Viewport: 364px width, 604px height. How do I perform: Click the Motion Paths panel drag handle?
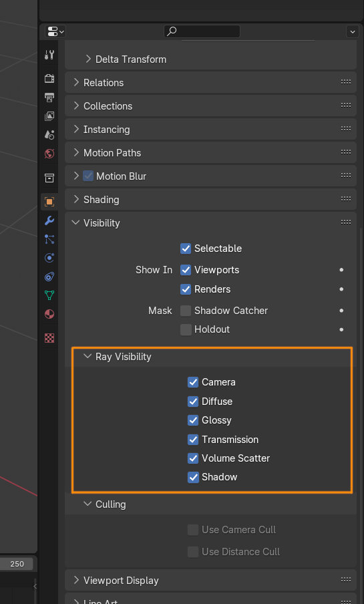[345, 152]
